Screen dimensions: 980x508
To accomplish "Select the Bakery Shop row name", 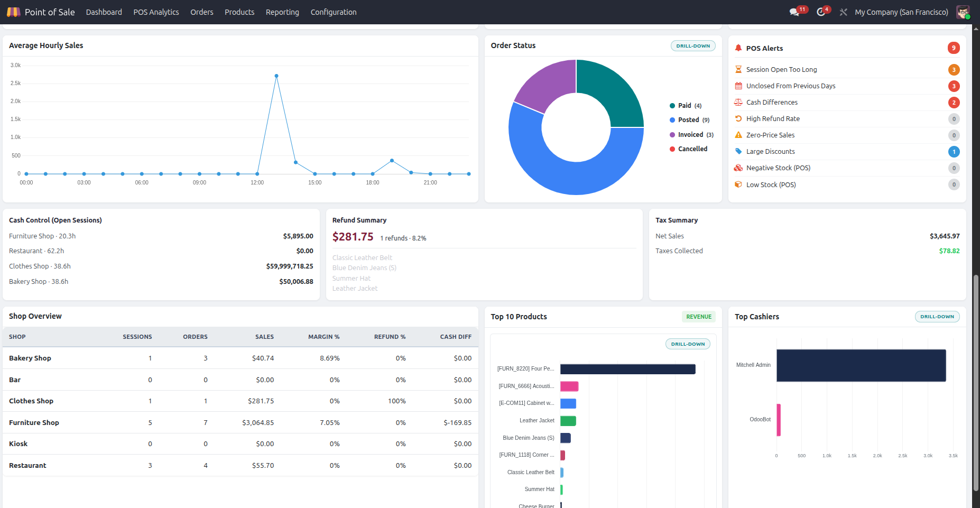I will coord(30,358).
